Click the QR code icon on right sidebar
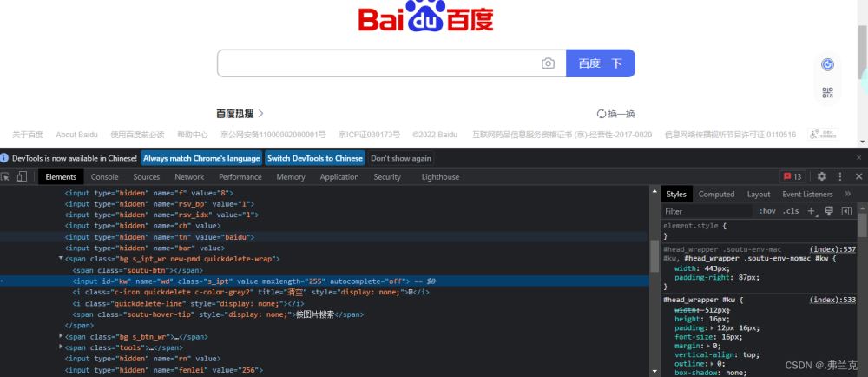Screen dimensions: 868x377 (827, 92)
